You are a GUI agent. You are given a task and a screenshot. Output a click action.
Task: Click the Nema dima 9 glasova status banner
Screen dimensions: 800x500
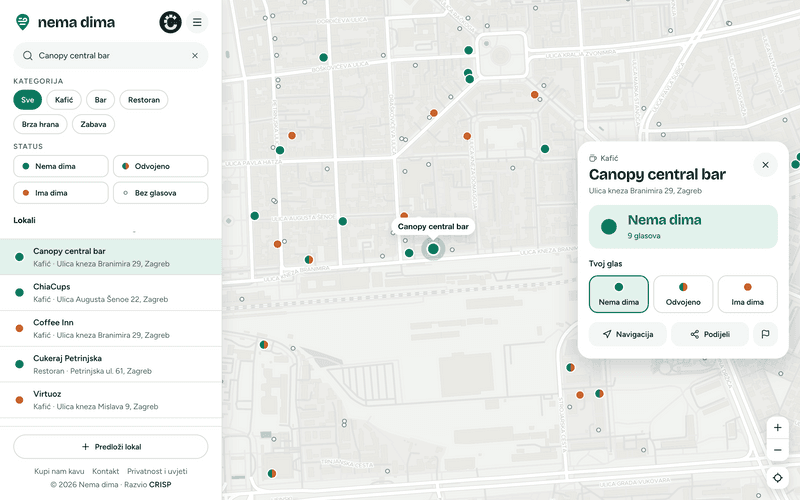tap(683, 227)
